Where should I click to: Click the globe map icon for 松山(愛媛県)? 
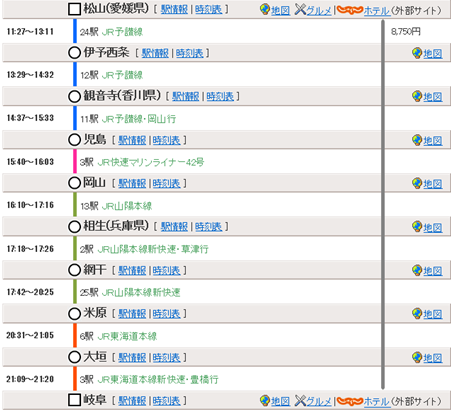coord(265,9)
